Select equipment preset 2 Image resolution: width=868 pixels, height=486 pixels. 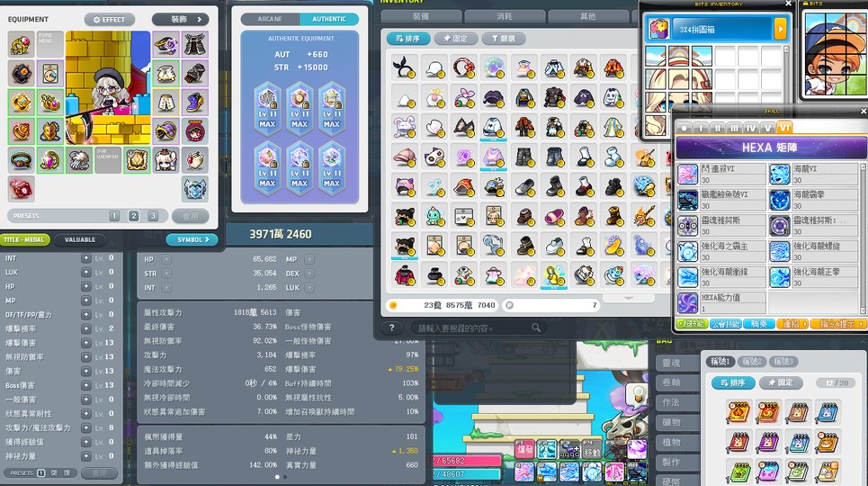coord(133,216)
